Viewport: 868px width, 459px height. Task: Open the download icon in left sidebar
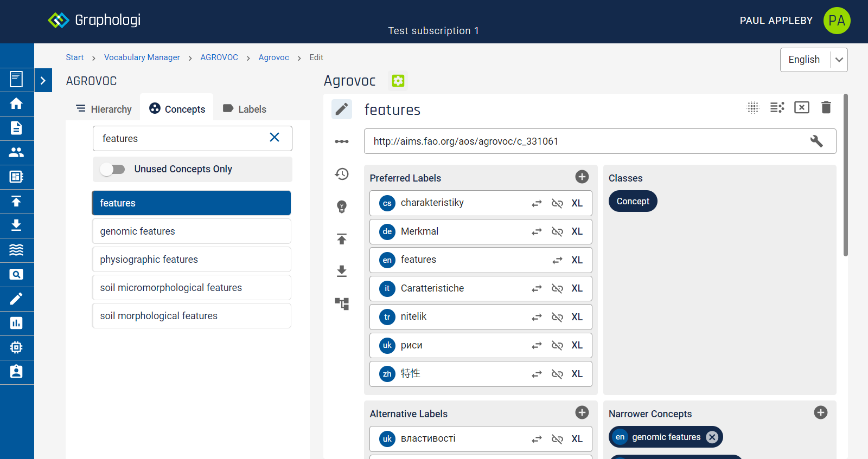[x=16, y=225]
